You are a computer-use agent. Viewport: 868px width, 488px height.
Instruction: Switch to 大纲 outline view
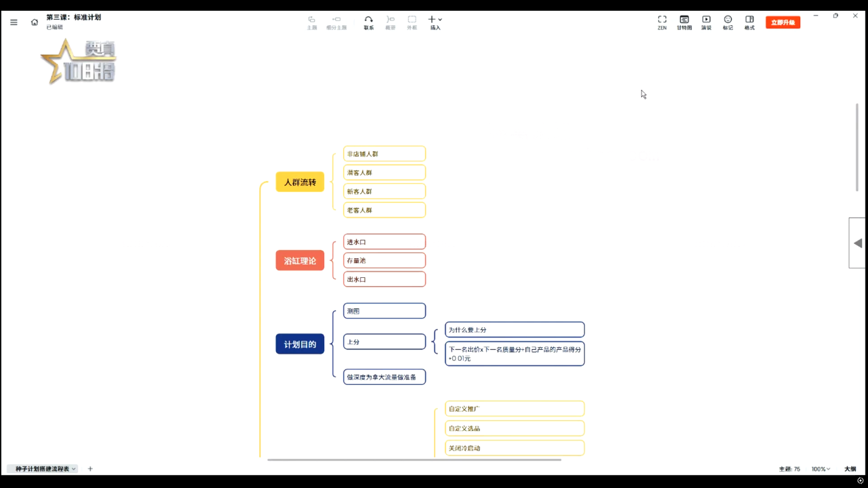coord(850,469)
